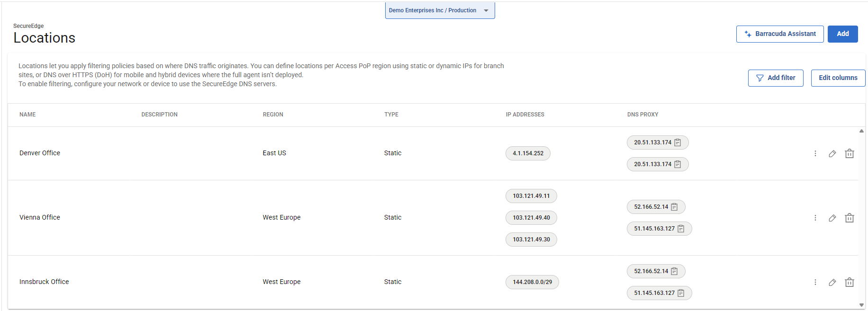
Task: Edit the Denver Office location
Action: click(x=832, y=153)
